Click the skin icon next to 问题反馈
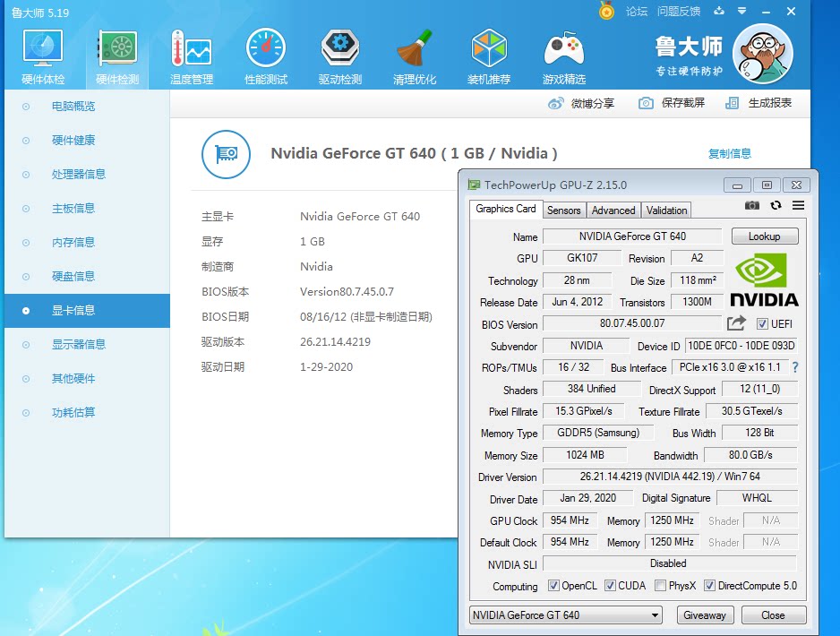Viewport: 840px width, 636px height. click(719, 11)
